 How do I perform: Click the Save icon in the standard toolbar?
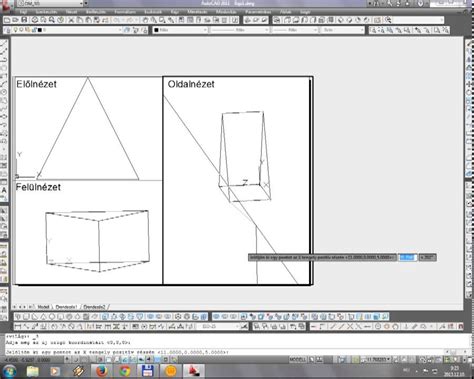[x=24, y=20]
